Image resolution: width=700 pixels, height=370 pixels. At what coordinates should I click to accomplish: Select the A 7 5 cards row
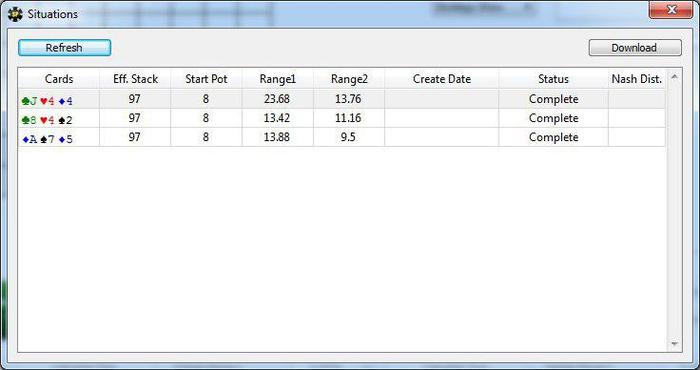342,137
